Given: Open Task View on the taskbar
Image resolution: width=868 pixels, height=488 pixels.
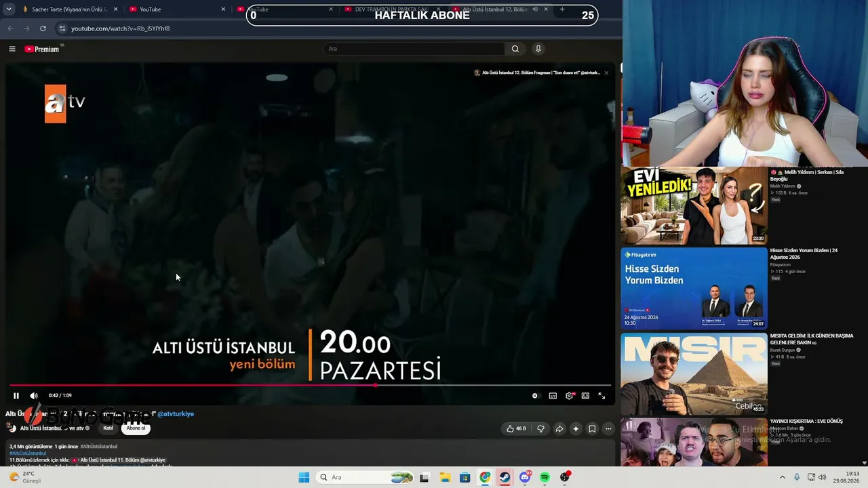Looking at the screenshot, I should pyautogui.click(x=425, y=477).
